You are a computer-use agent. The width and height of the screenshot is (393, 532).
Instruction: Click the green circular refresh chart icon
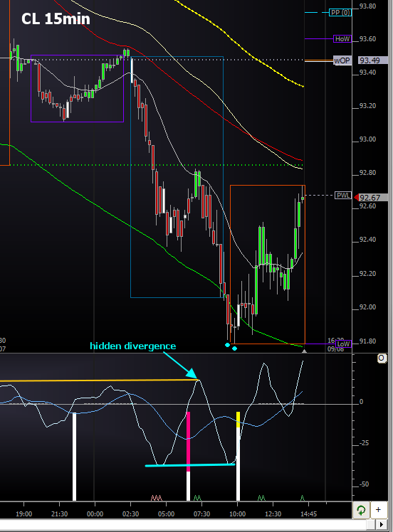(361, 510)
